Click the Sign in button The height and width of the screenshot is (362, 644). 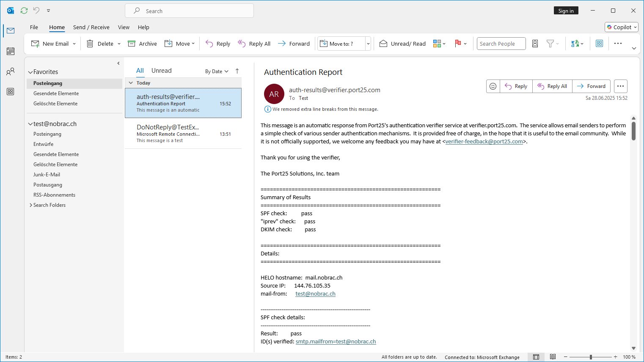coord(566,11)
